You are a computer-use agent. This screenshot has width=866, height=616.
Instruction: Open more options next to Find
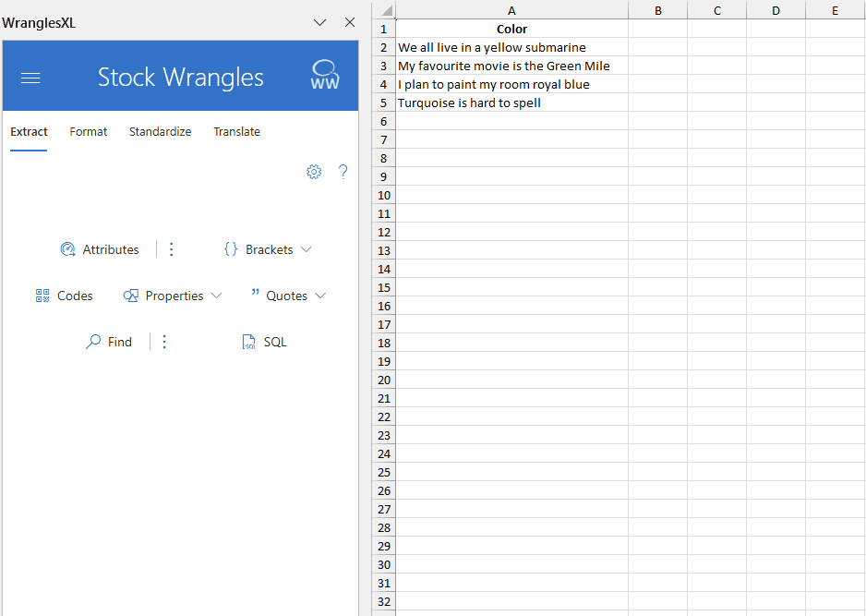(x=164, y=342)
